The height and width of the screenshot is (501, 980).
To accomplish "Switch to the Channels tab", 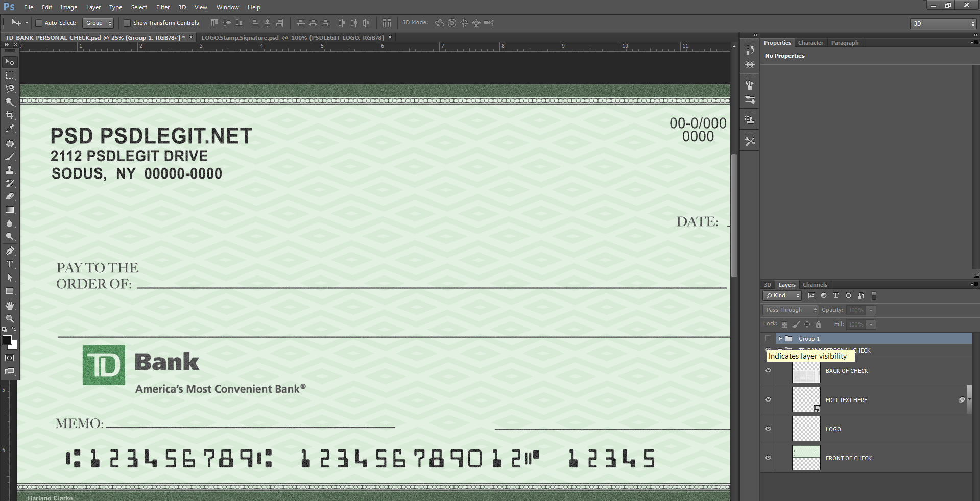I will (x=815, y=285).
